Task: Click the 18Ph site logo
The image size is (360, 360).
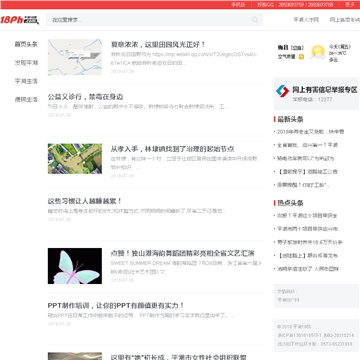Action: tap(19, 20)
